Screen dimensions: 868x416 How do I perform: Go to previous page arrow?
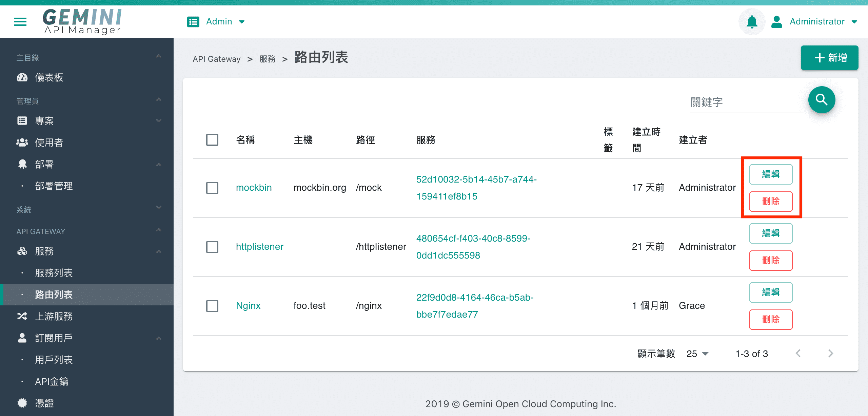click(x=798, y=354)
